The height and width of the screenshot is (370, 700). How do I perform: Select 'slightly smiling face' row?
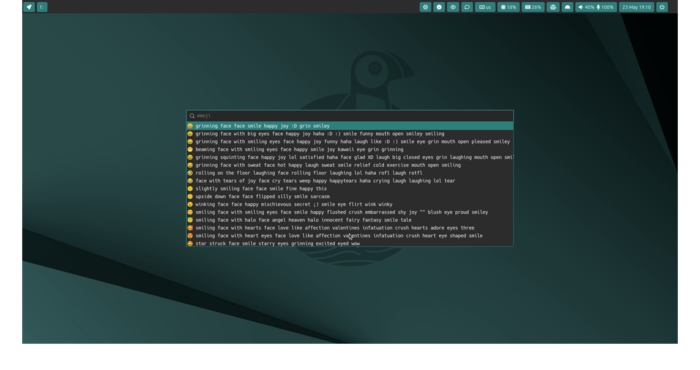(350, 189)
